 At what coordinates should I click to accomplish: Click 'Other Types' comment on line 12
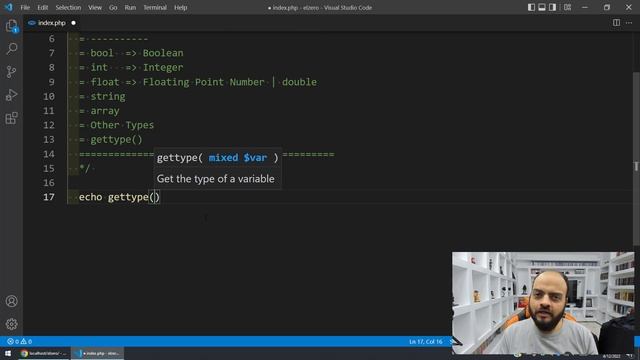(122, 125)
